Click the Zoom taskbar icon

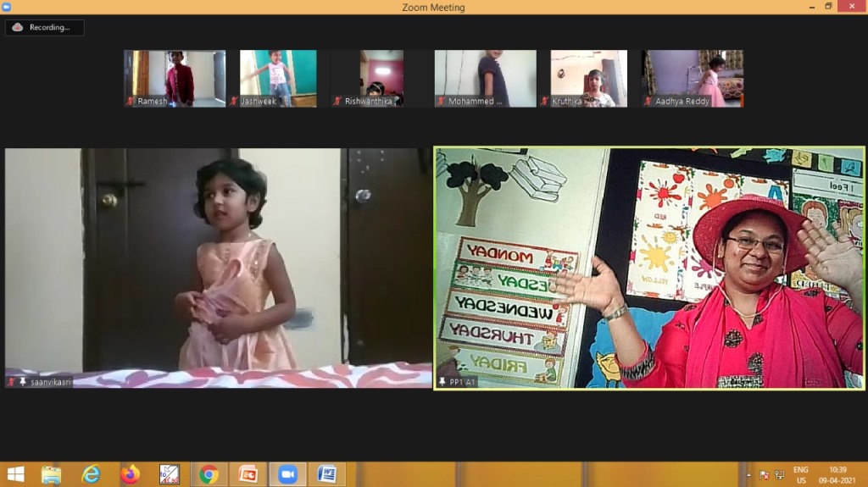287,474
